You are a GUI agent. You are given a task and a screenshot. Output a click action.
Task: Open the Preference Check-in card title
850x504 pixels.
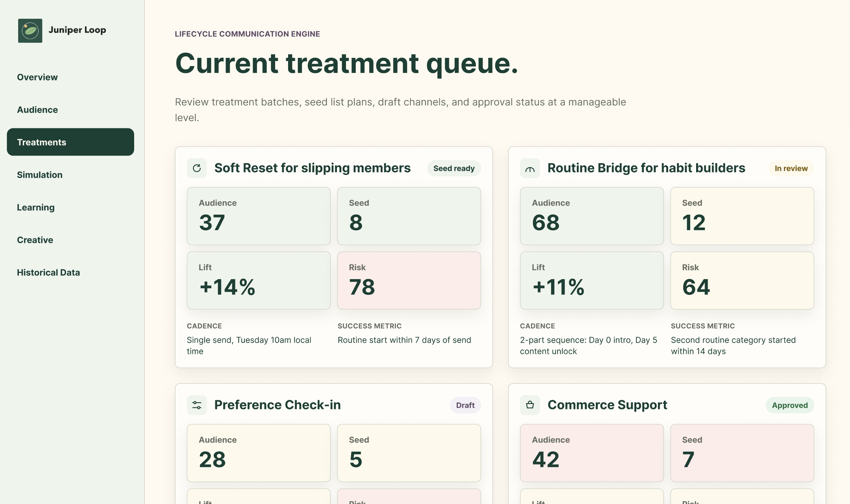pyautogui.click(x=277, y=405)
